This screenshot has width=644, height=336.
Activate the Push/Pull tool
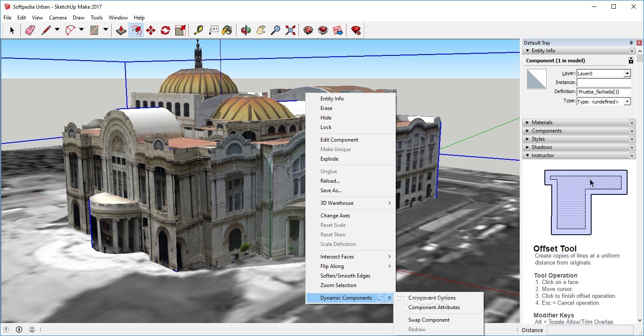pos(121,30)
